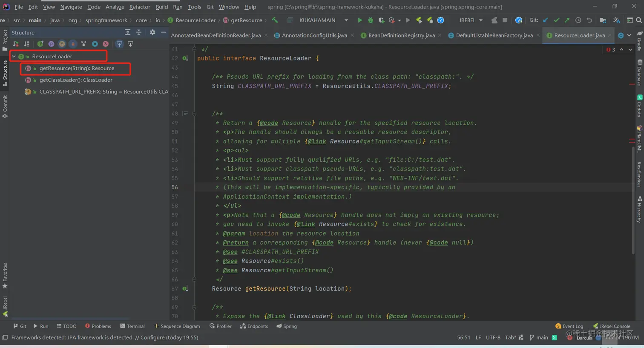The height and width of the screenshot is (348, 644).
Task: Open the Refactor menu
Action: [140, 7]
